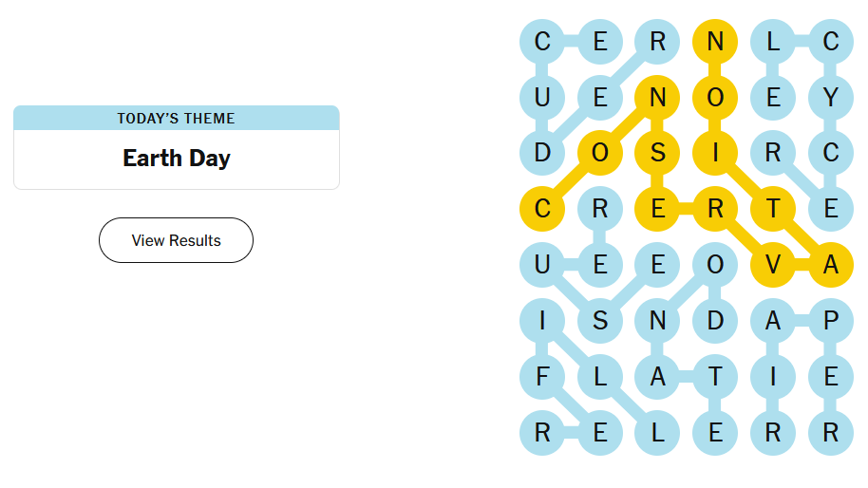Image resolution: width=868 pixels, height=488 pixels.
Task: Select the yellow letter V tile
Action: click(x=772, y=266)
